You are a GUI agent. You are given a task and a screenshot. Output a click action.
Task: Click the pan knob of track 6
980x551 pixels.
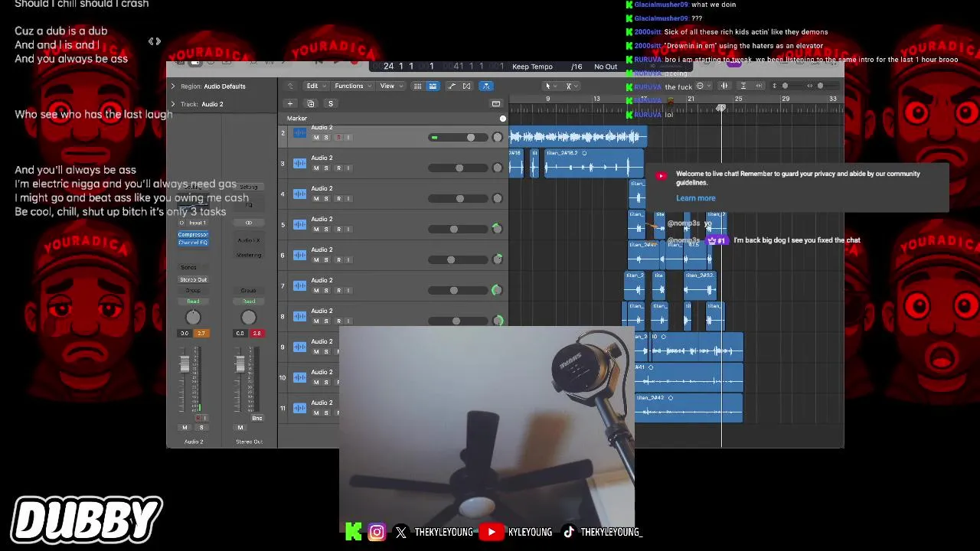point(497,259)
